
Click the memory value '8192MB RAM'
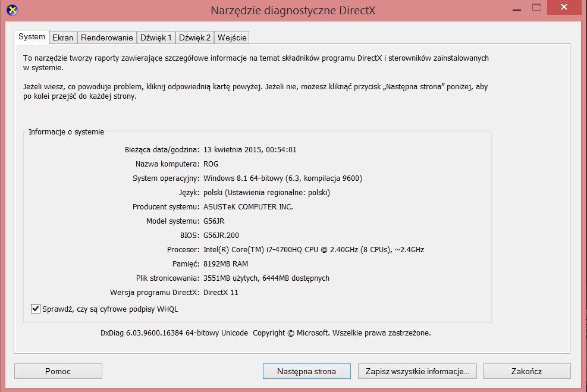[x=225, y=264]
